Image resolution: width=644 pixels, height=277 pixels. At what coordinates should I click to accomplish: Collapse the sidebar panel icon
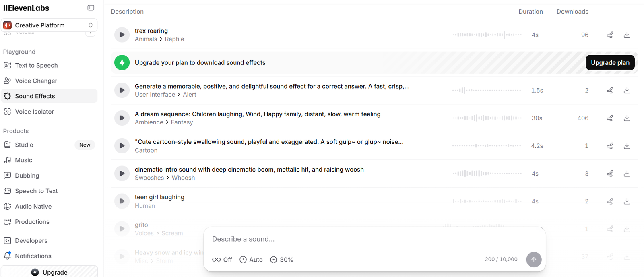(x=91, y=8)
